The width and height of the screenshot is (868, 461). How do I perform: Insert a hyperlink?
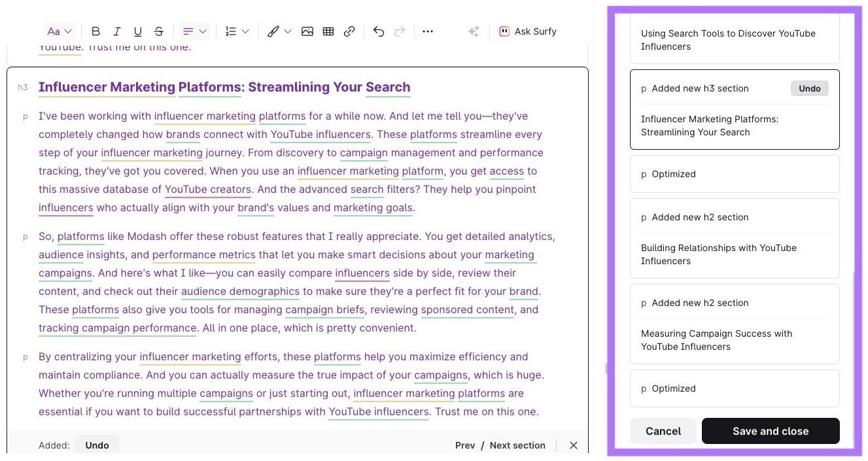[x=349, y=31]
